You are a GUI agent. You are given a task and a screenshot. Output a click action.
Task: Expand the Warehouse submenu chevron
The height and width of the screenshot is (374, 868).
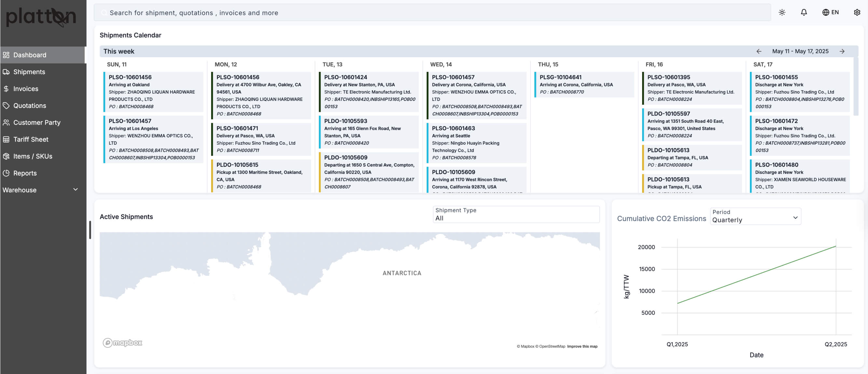76,190
